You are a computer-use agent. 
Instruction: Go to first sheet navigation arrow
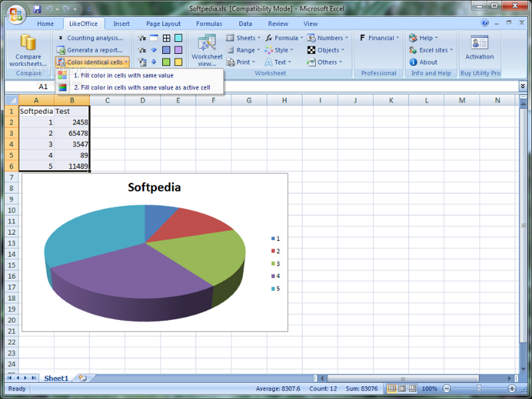10,378
